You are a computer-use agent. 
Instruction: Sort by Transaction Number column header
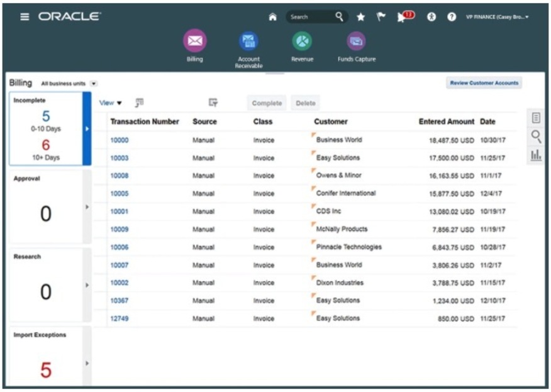145,121
